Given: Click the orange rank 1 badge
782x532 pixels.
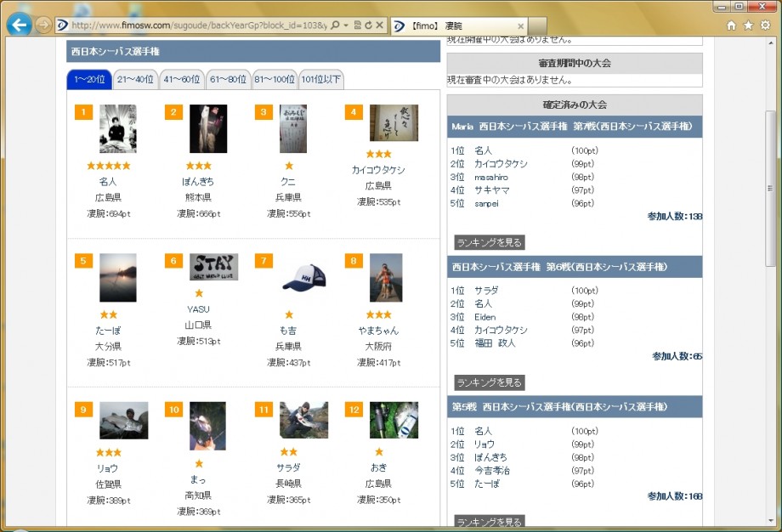Looking at the screenshot, I should (83, 112).
